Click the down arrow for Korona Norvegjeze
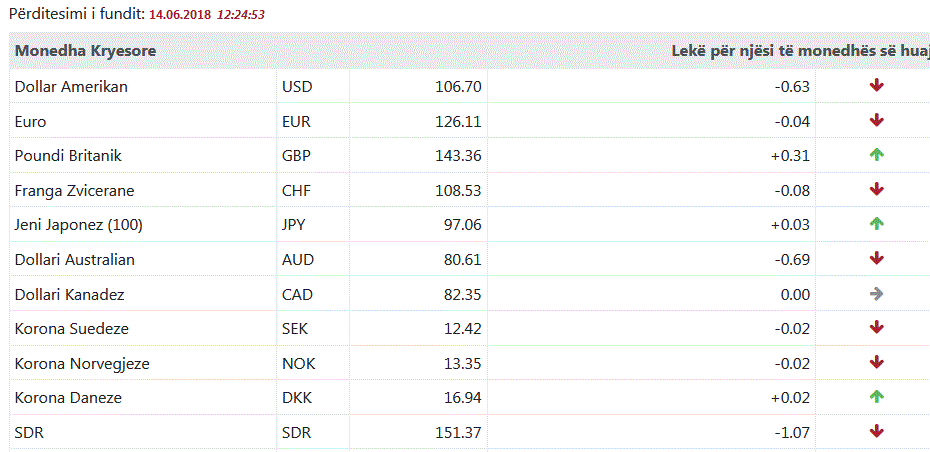 pos(877,363)
